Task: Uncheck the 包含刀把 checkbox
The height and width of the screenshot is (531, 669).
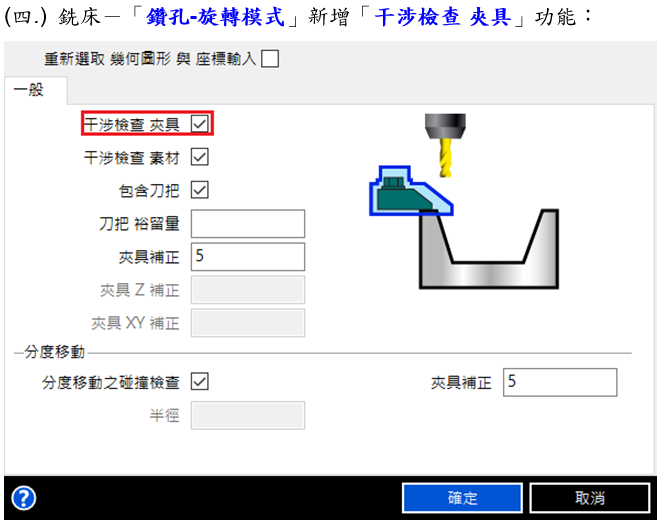Action: tap(200, 190)
